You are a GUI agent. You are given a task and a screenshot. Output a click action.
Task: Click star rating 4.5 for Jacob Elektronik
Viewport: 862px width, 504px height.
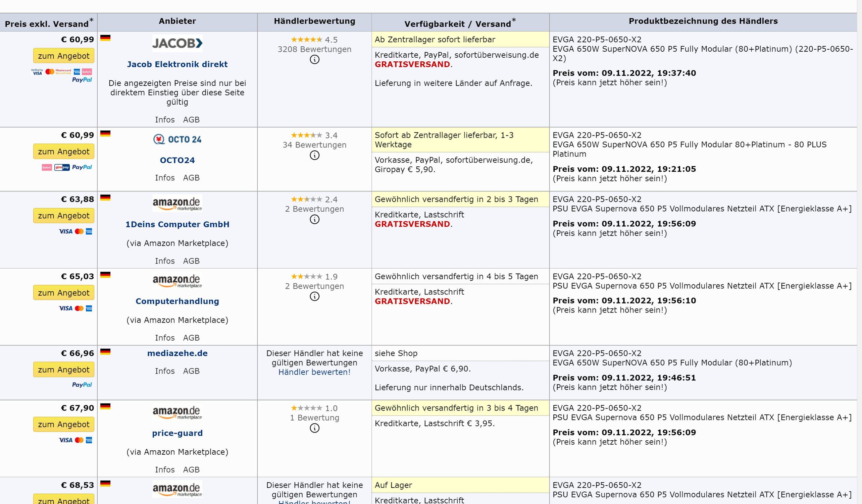click(314, 40)
